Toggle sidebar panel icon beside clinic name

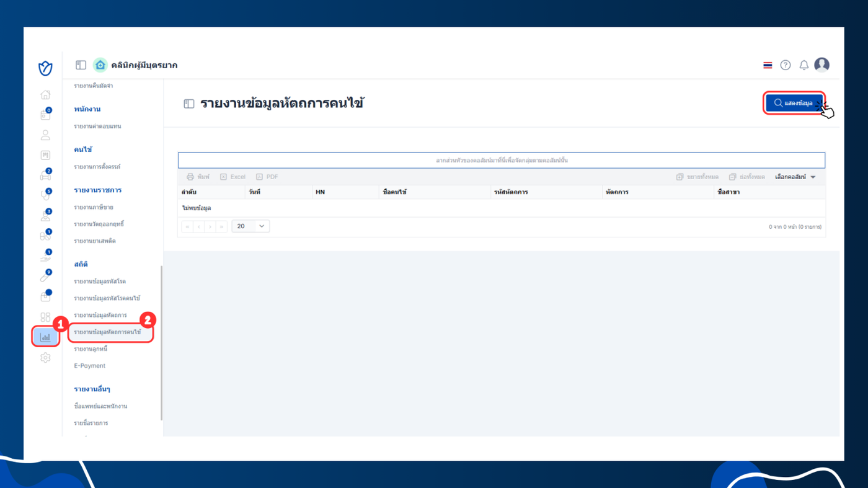pyautogui.click(x=81, y=65)
